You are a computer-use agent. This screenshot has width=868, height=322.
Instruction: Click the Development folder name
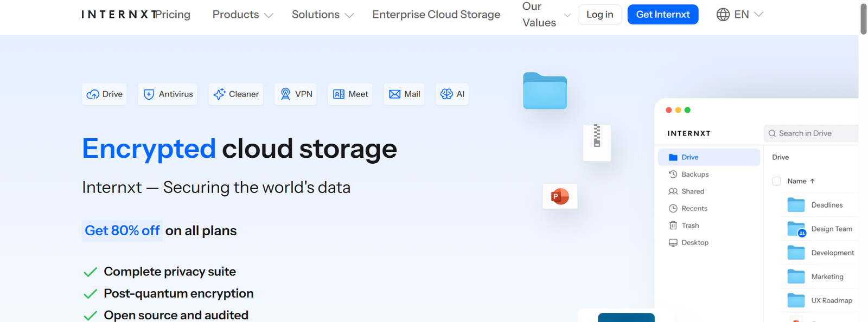click(833, 253)
